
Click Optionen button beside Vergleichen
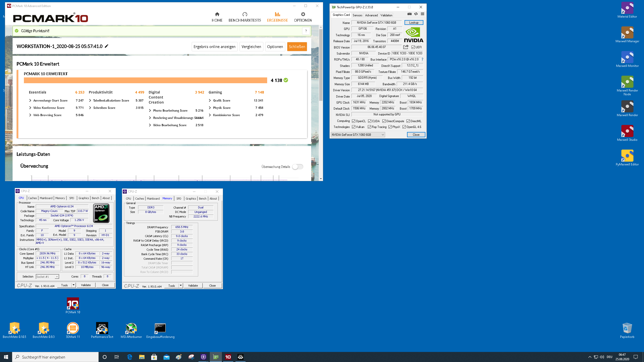275,47
